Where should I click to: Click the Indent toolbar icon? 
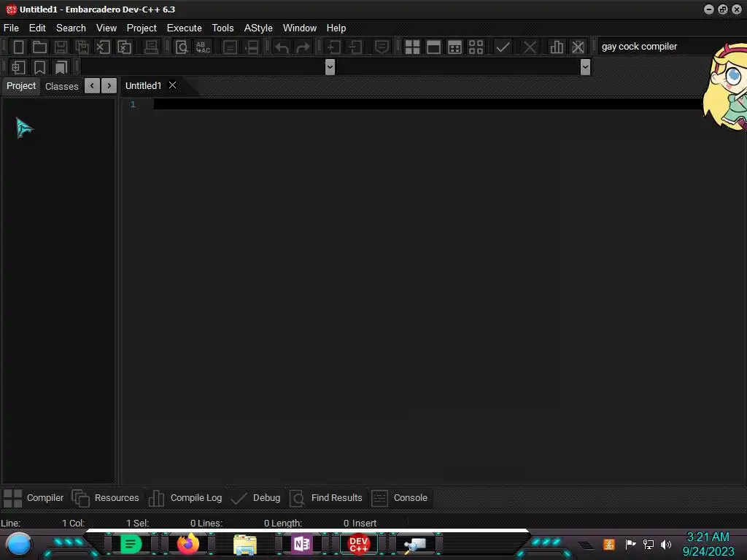(x=334, y=47)
